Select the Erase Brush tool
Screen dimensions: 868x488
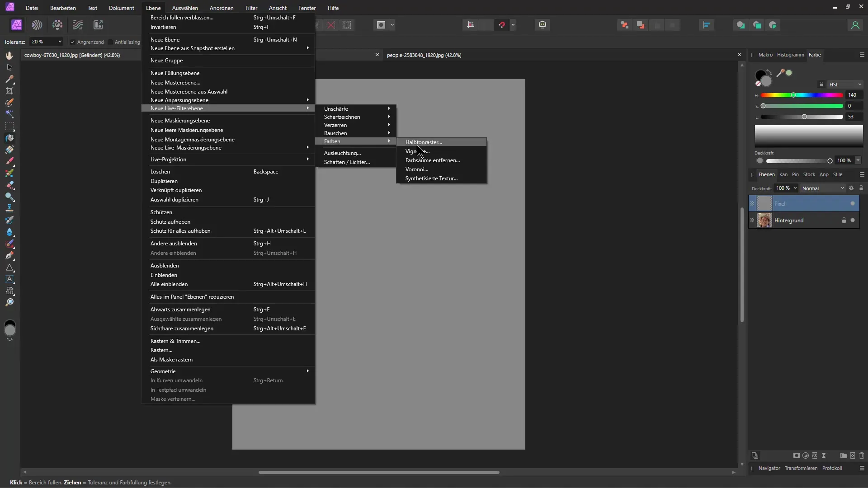[9, 185]
